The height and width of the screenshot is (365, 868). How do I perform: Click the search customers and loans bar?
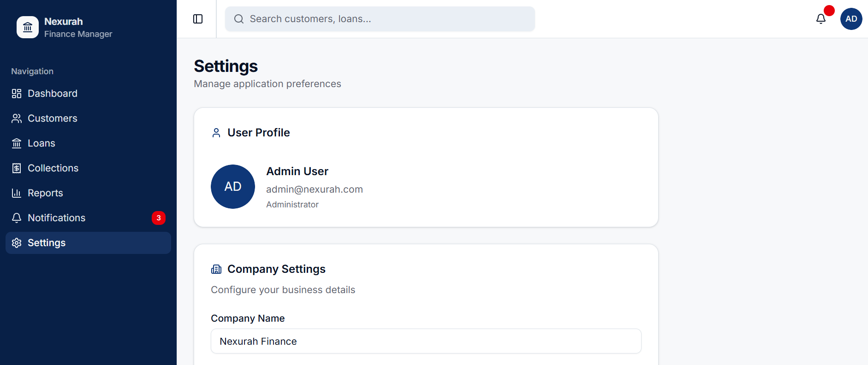379,18
